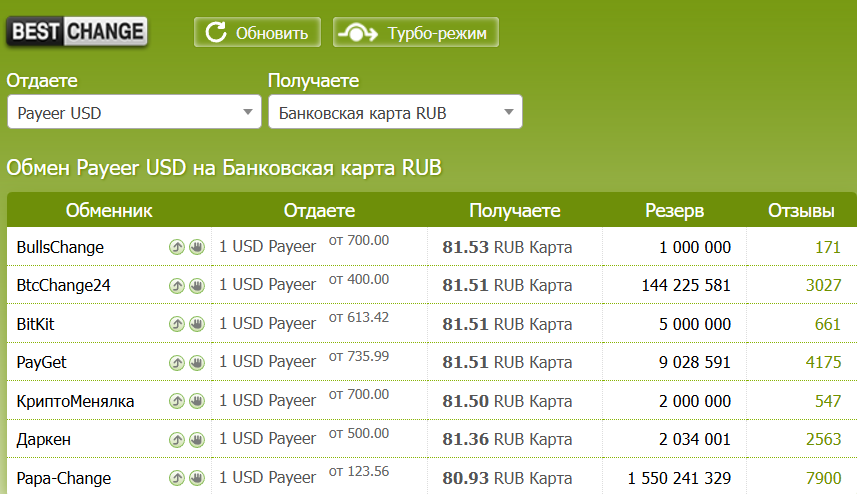This screenshot has height=503, width=858.
Task: Click the 5 000 000 reserve value
Action: (695, 325)
